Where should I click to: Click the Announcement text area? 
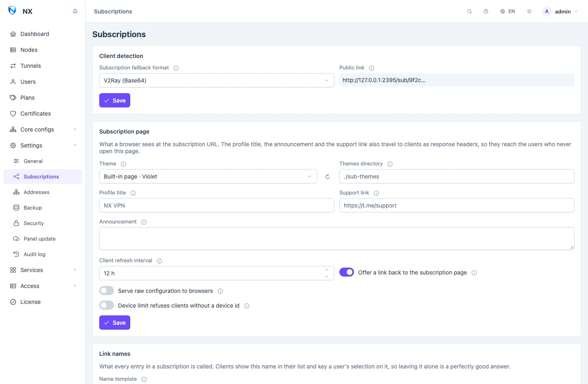(x=337, y=239)
